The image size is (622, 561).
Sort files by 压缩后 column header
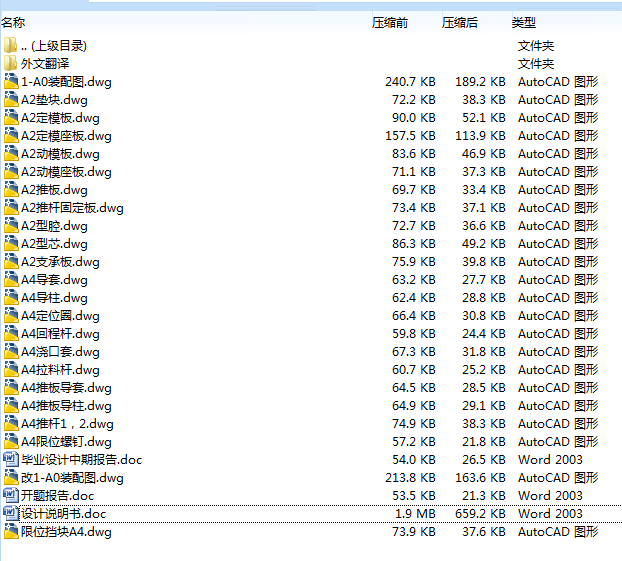pos(460,23)
